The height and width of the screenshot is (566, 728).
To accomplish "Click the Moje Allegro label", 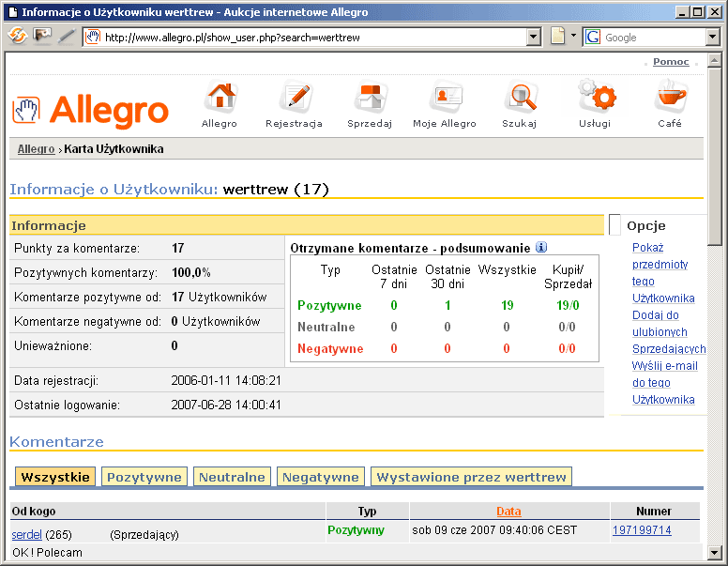I will click(445, 124).
